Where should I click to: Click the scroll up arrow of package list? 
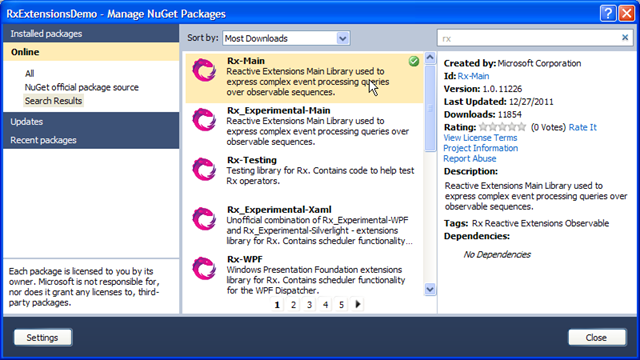430,58
